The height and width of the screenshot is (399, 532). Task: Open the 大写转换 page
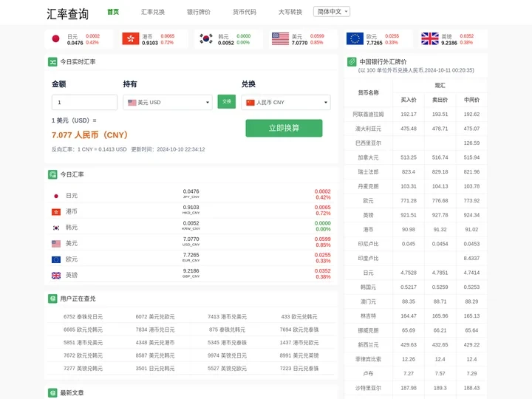tap(290, 12)
